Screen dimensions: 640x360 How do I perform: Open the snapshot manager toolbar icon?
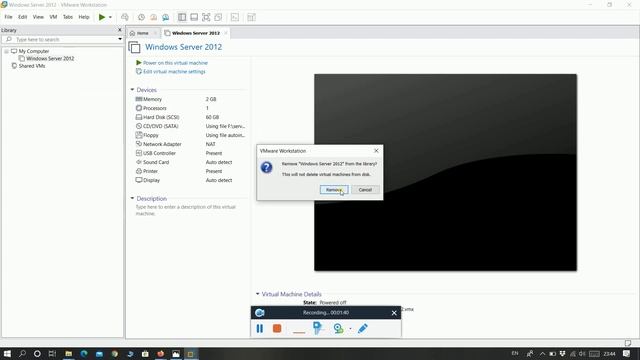[x=166, y=17]
